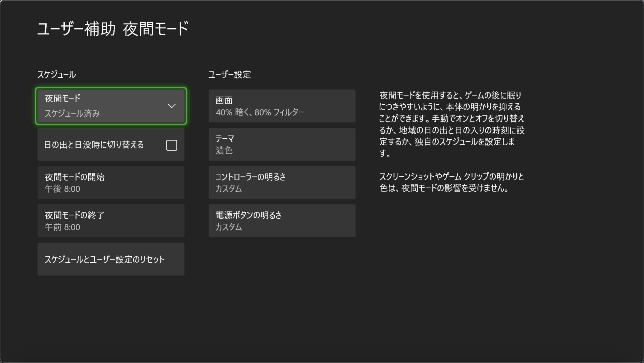The height and width of the screenshot is (363, 644).
Task: Open 電源ボタンの明るさ setting
Action: click(282, 221)
